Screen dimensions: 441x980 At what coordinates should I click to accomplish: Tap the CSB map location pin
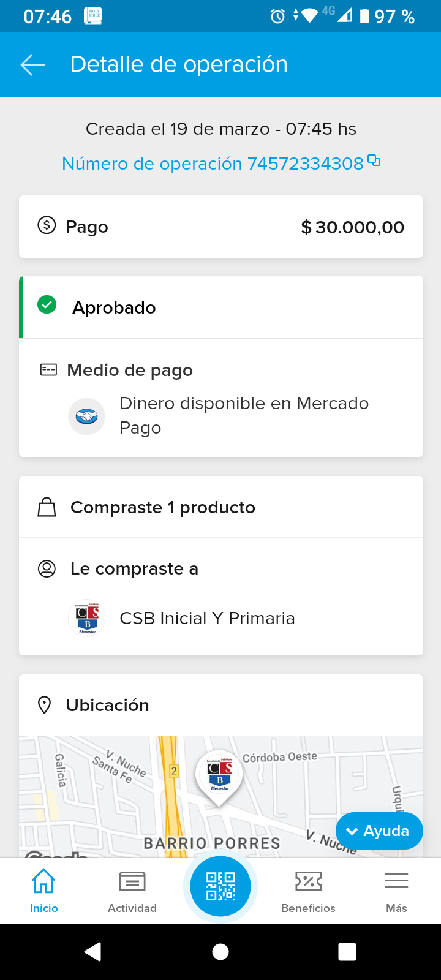coord(219,775)
